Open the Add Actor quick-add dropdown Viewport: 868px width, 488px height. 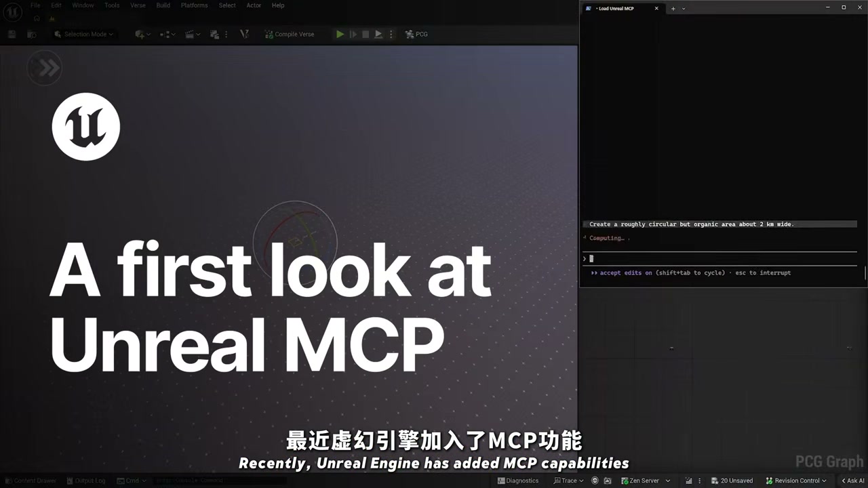142,34
